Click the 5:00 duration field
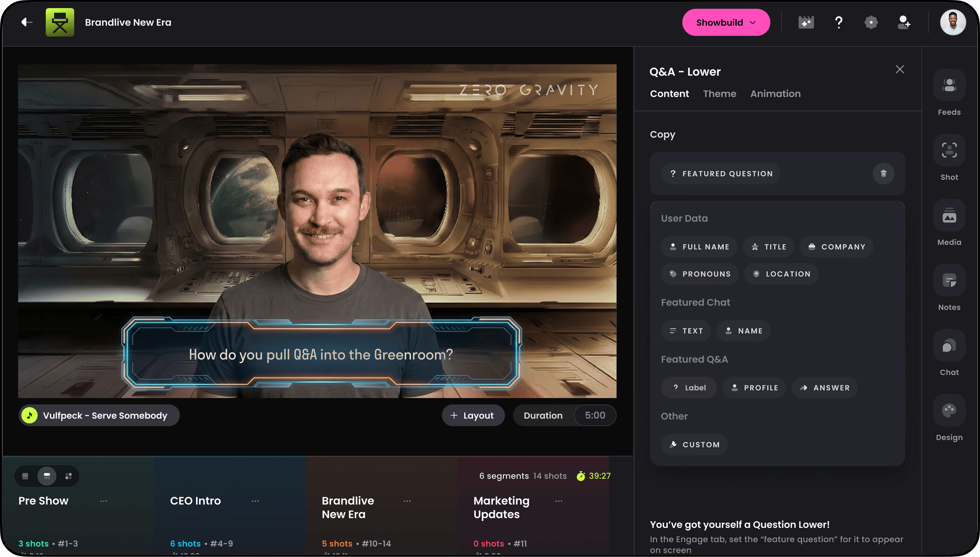Viewport: 980px width, 557px height. pyautogui.click(x=595, y=415)
